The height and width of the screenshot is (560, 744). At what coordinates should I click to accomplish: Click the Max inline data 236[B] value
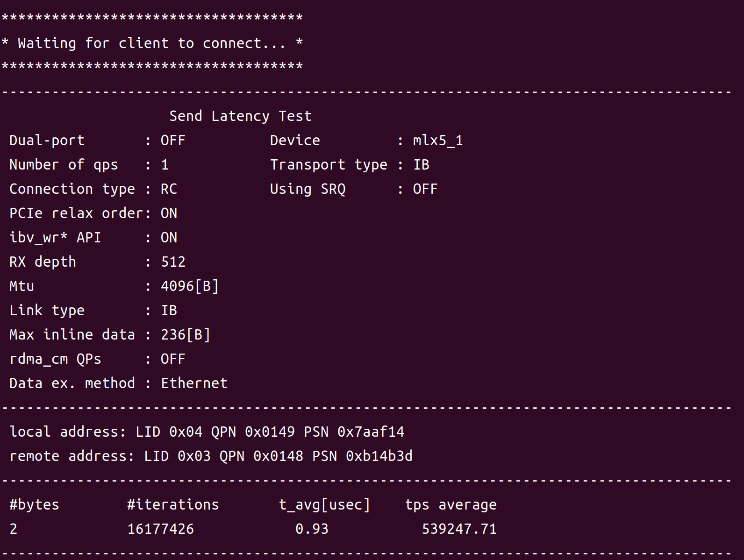pyautogui.click(x=186, y=335)
